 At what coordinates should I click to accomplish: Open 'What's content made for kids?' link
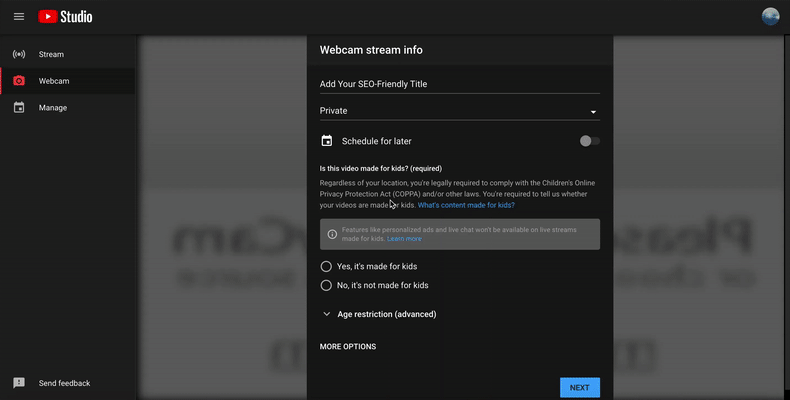pos(466,205)
